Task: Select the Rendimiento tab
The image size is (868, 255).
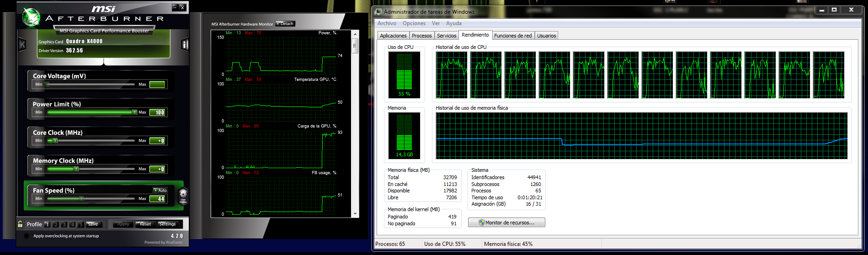Action: tap(475, 35)
